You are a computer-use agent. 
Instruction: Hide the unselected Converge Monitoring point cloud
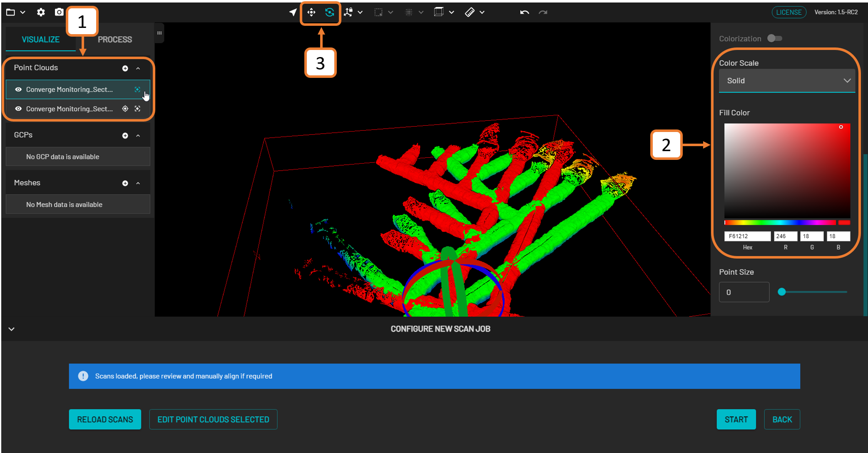[18, 109]
